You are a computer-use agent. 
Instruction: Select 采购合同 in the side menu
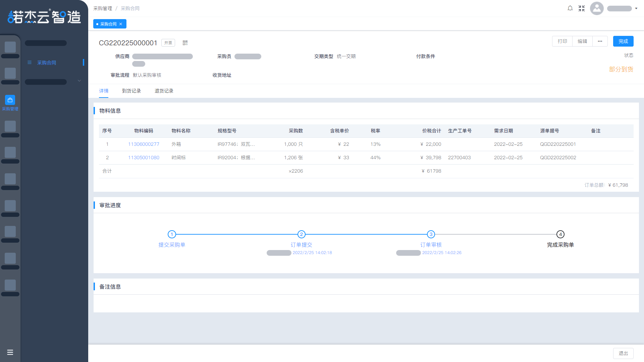point(47,63)
